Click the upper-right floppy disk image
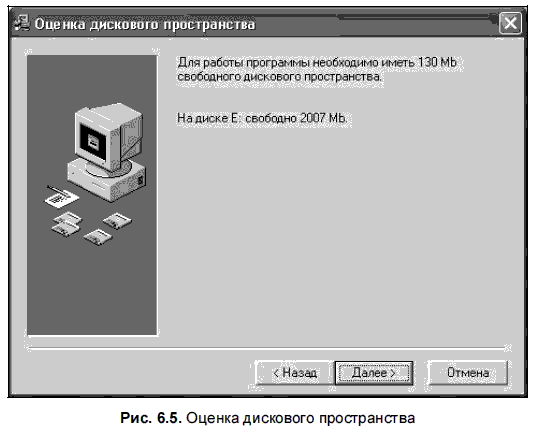 [117, 221]
